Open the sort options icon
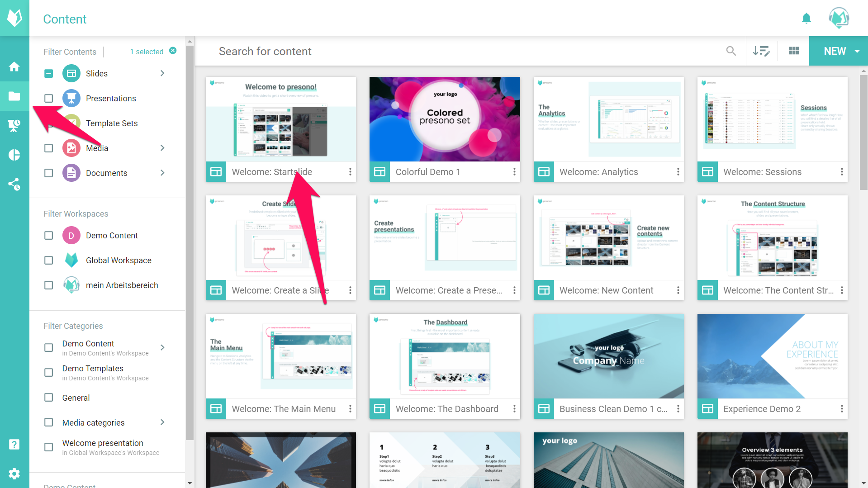 761,51
